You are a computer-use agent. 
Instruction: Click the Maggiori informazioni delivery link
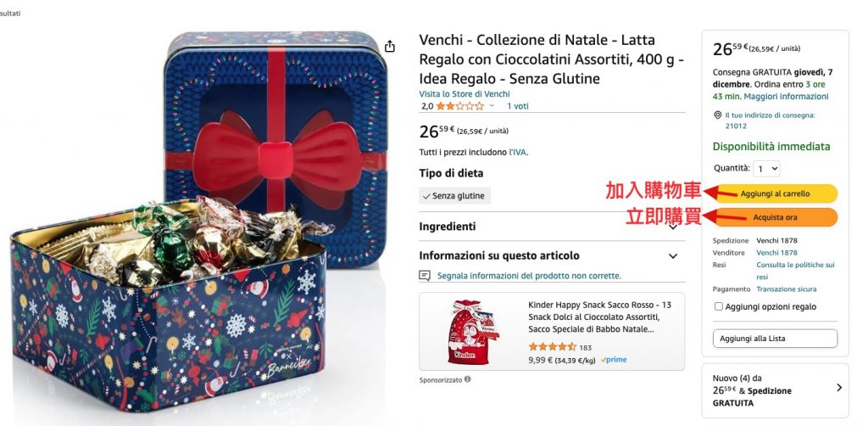[786, 97]
